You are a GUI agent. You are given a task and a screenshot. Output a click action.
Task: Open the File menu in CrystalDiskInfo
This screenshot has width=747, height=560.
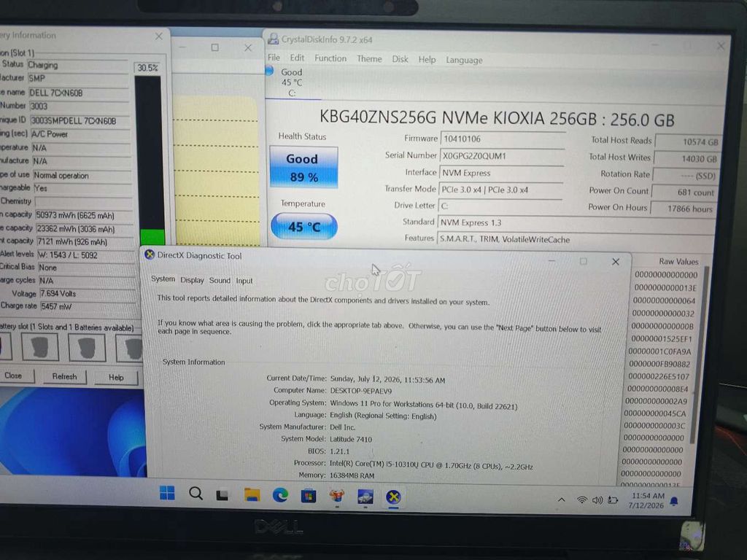tap(274, 58)
